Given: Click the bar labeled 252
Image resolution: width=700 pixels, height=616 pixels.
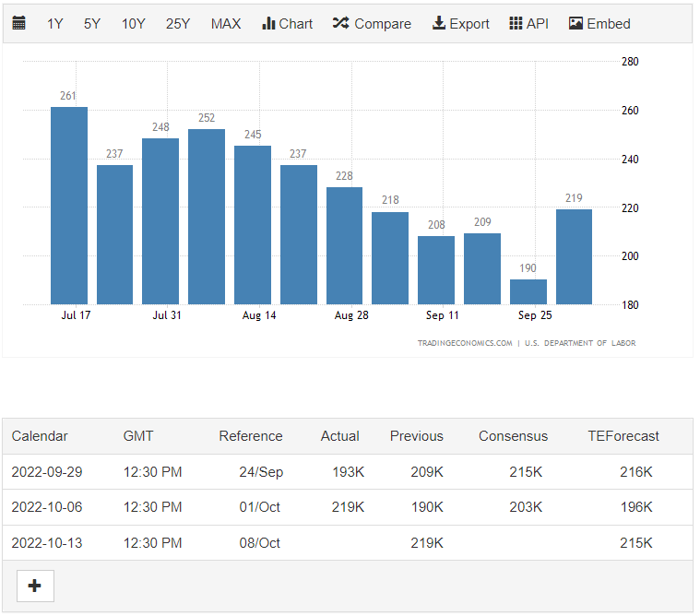Looking at the screenshot, I should 207,217.
